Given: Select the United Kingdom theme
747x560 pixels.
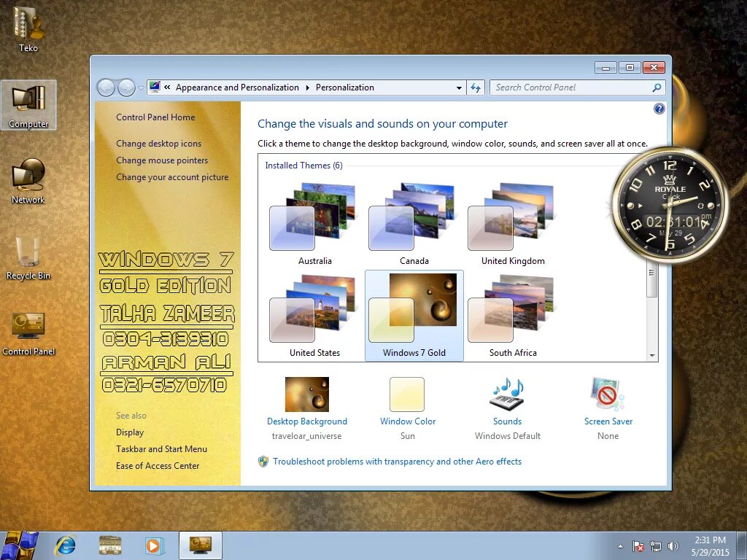Looking at the screenshot, I should click(x=513, y=224).
